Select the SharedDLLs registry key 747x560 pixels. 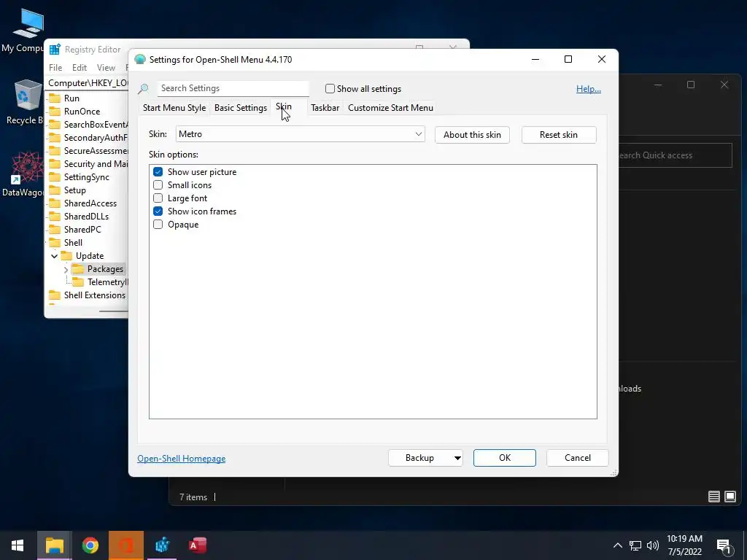coord(86,216)
